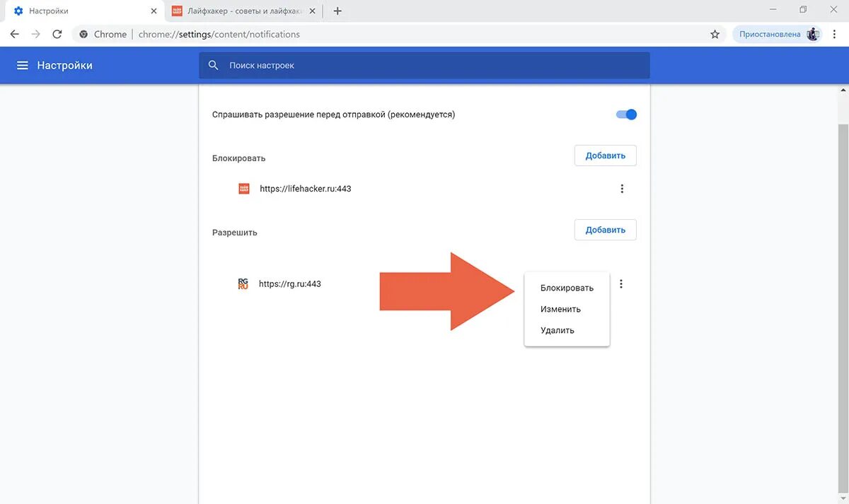The image size is (849, 504).
Task: Switch to the Настройки tab
Action: pos(83,11)
